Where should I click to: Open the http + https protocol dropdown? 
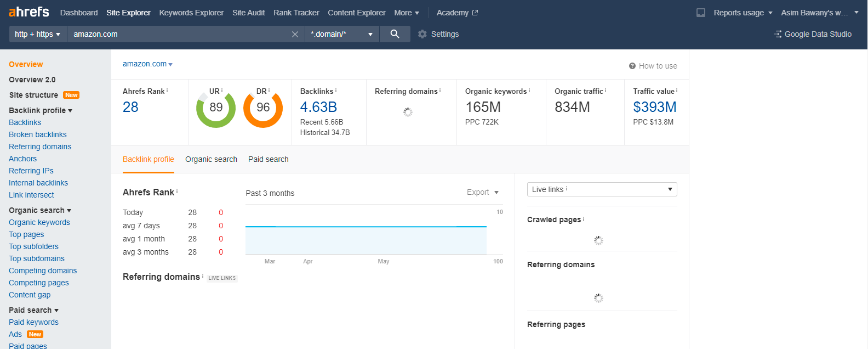coord(38,34)
